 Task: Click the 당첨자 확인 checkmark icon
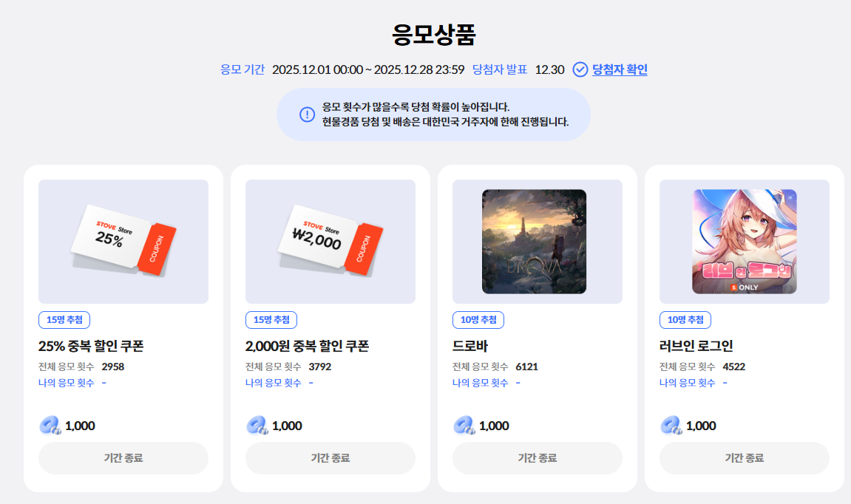pyautogui.click(x=580, y=69)
